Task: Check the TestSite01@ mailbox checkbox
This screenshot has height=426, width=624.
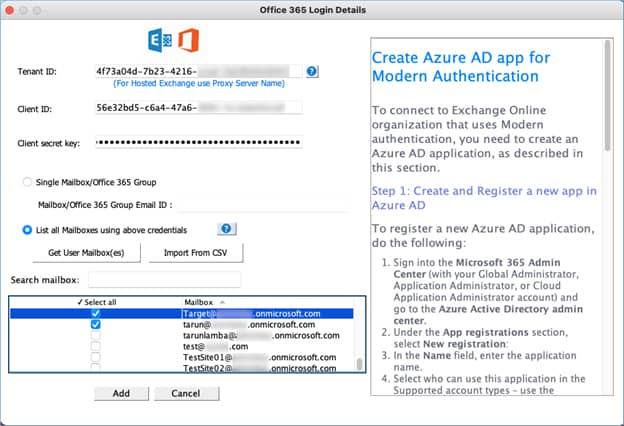Action: point(96,357)
